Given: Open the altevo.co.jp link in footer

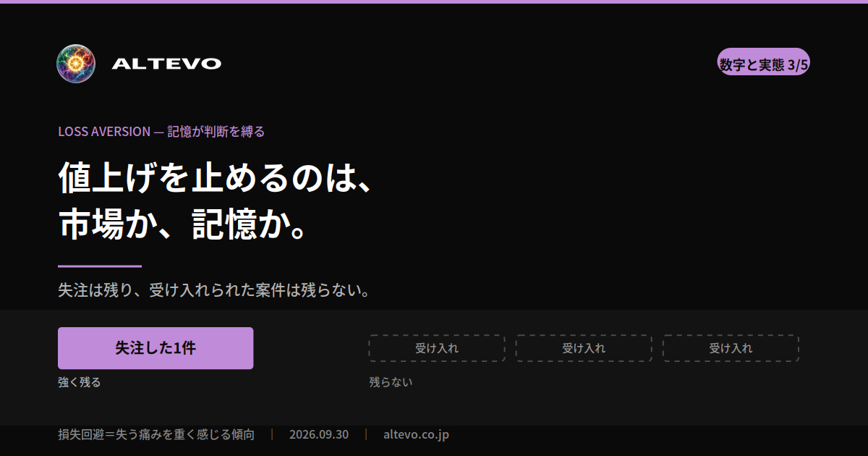Looking at the screenshot, I should point(417,434).
